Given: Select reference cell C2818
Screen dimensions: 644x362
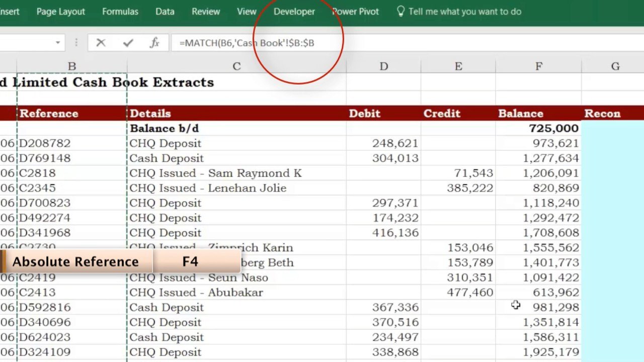Looking at the screenshot, I should pos(72,173).
